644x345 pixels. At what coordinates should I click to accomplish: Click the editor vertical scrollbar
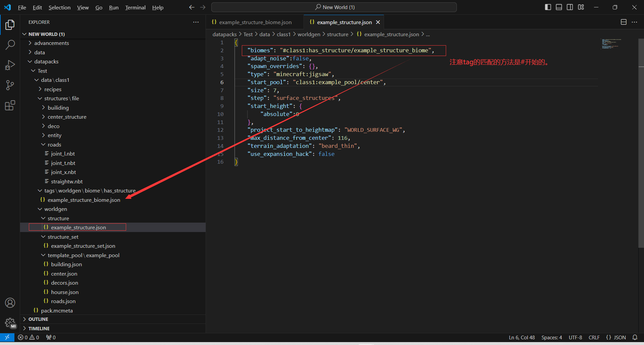pyautogui.click(x=641, y=143)
